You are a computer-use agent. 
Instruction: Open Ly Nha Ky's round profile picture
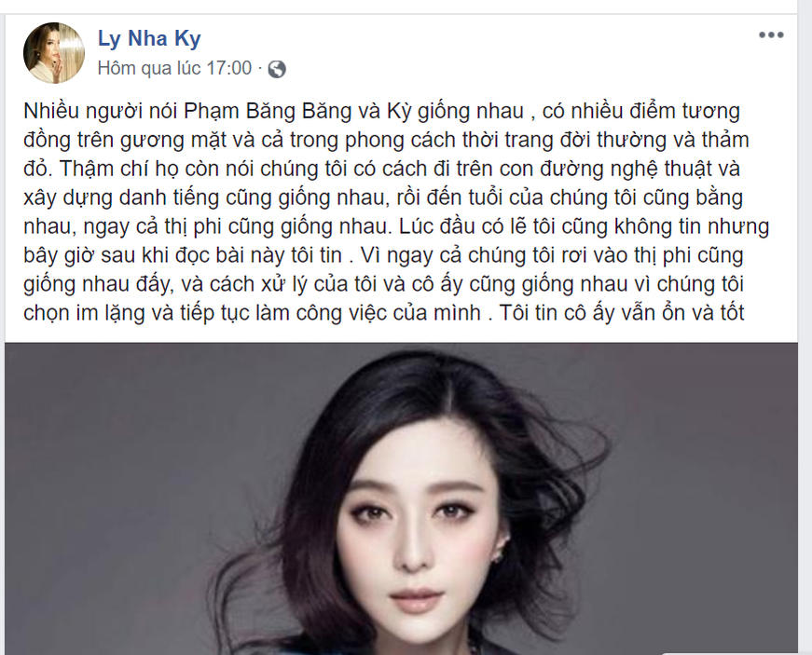(54, 53)
